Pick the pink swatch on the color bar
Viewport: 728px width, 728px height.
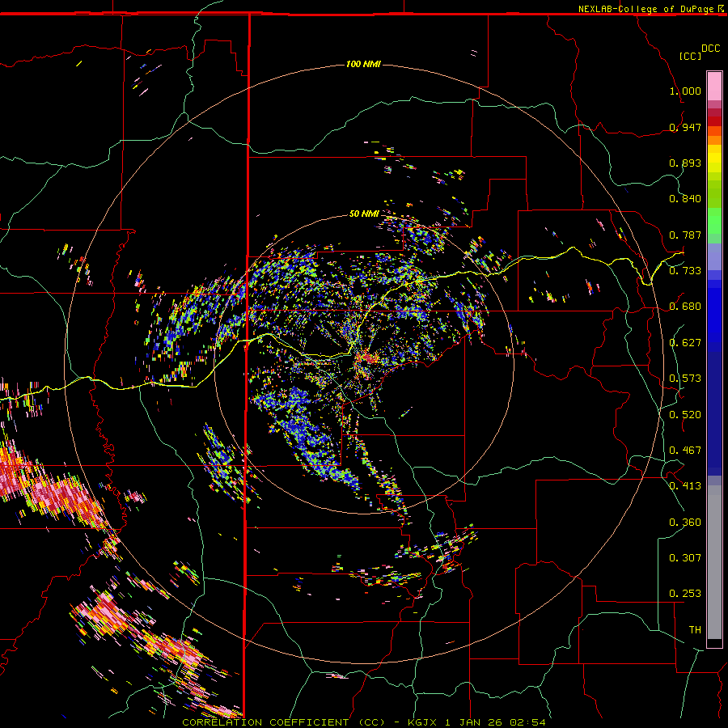tap(714, 87)
